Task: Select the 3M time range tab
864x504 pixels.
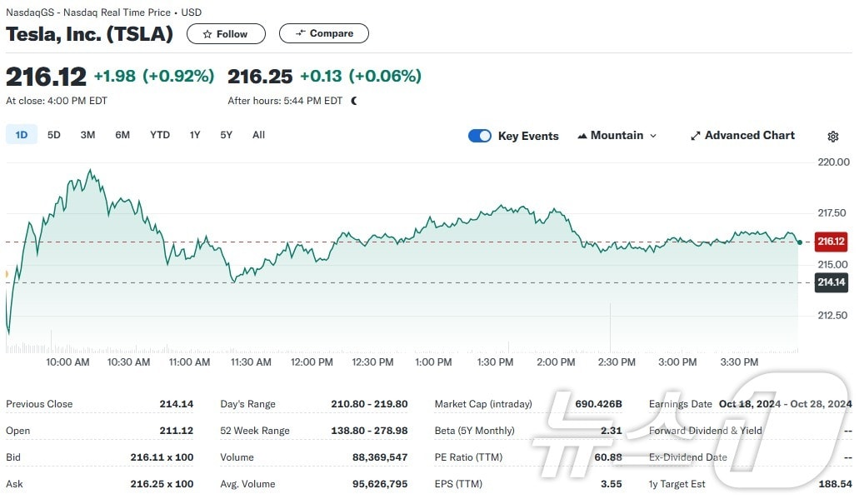Action: click(87, 134)
